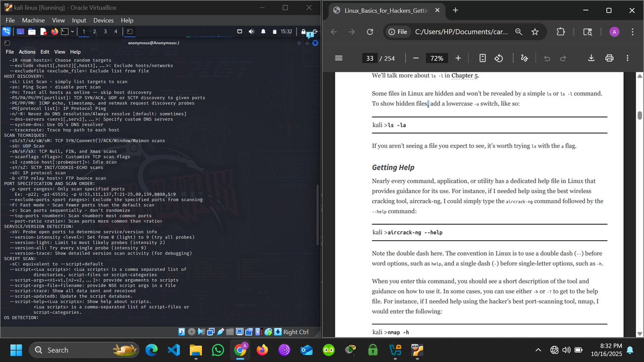Open the Chrome extensions puzzle icon

pos(561,32)
